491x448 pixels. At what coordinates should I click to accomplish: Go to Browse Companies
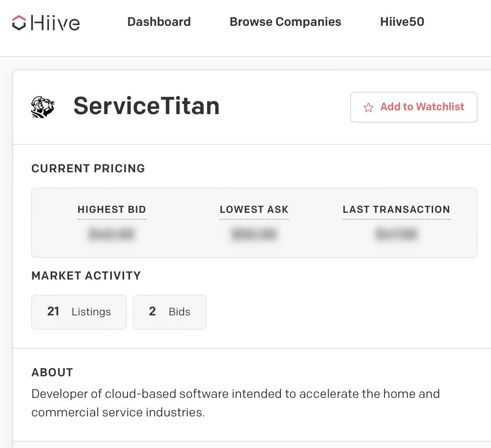pyautogui.click(x=285, y=22)
